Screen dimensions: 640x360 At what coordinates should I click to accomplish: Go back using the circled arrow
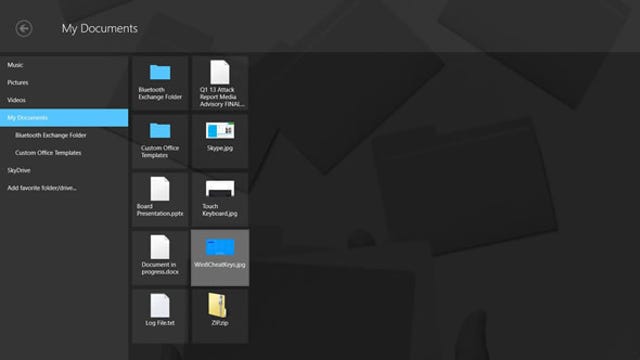tap(24, 29)
